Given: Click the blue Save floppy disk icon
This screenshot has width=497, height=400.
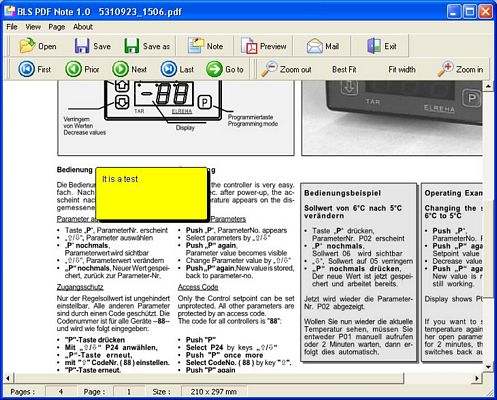Looking at the screenshot, I should (x=82, y=46).
